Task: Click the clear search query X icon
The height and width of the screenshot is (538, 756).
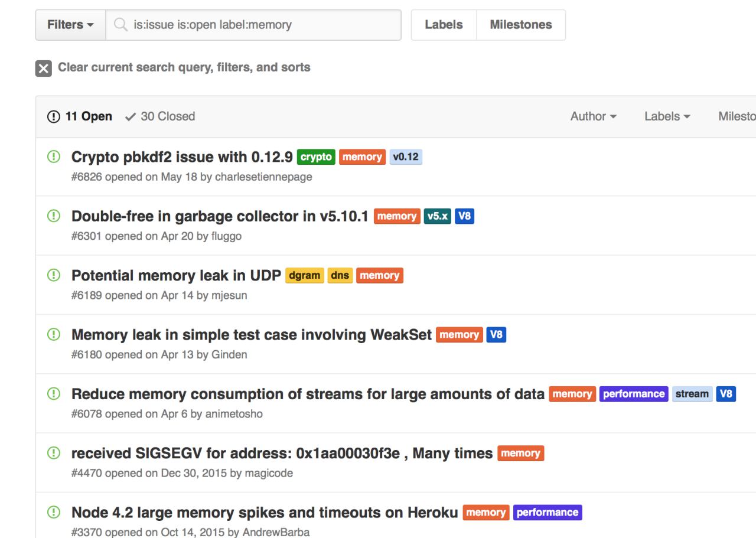Action: click(x=43, y=69)
